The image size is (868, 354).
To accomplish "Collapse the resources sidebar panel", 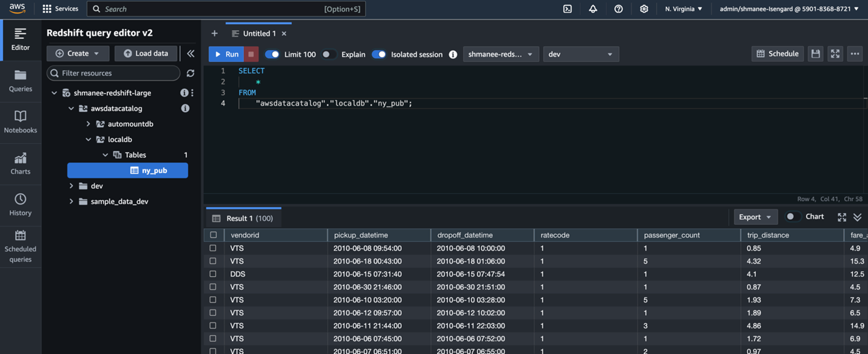I will (x=191, y=53).
